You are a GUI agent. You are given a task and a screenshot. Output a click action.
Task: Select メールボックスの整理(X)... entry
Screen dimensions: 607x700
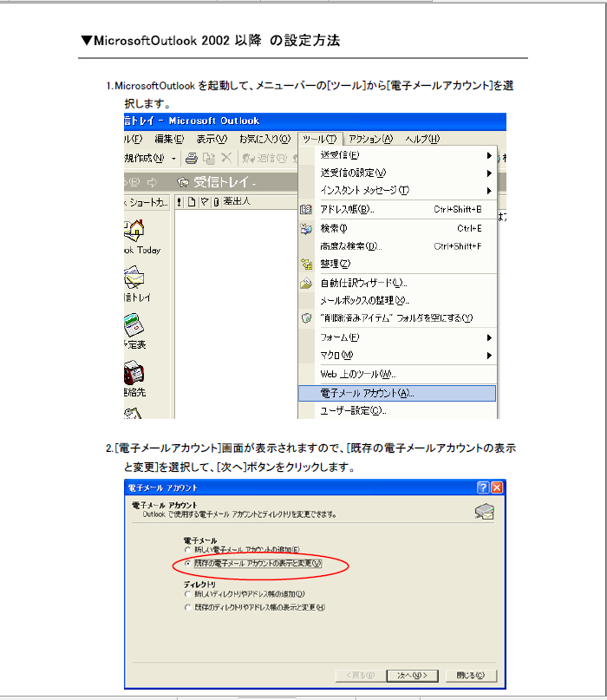(x=397, y=300)
